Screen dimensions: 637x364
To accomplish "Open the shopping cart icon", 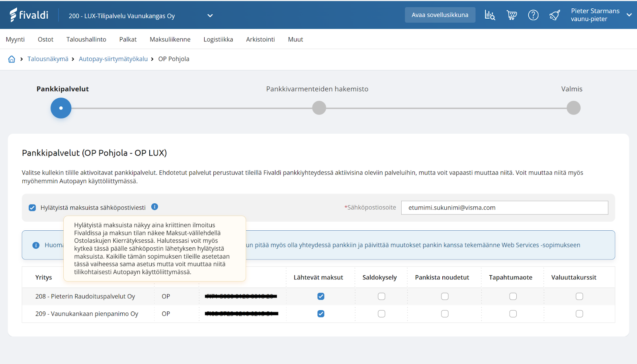I will click(x=512, y=15).
